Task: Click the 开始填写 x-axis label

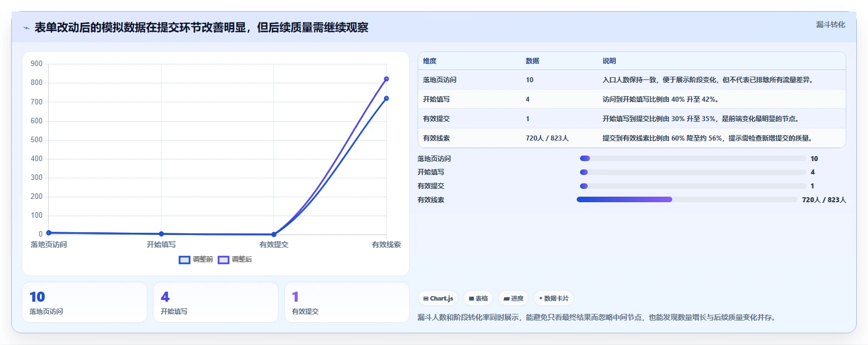Action: point(161,244)
